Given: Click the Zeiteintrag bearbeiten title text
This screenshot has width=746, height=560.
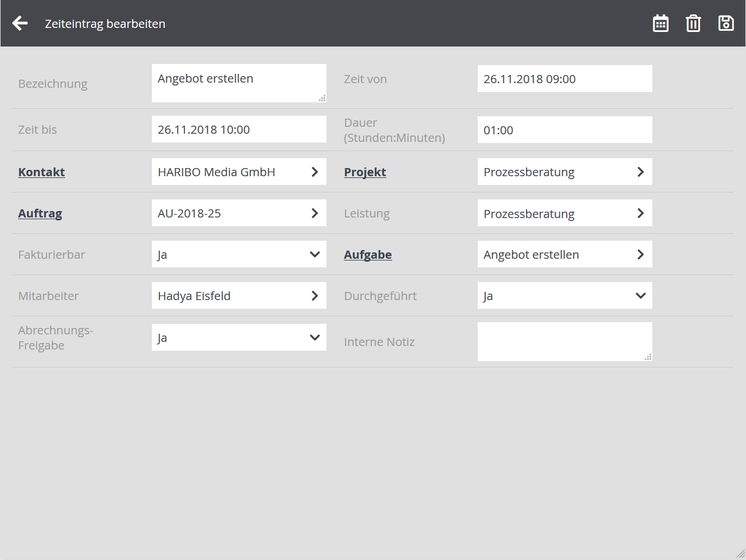Looking at the screenshot, I should pyautogui.click(x=105, y=24).
